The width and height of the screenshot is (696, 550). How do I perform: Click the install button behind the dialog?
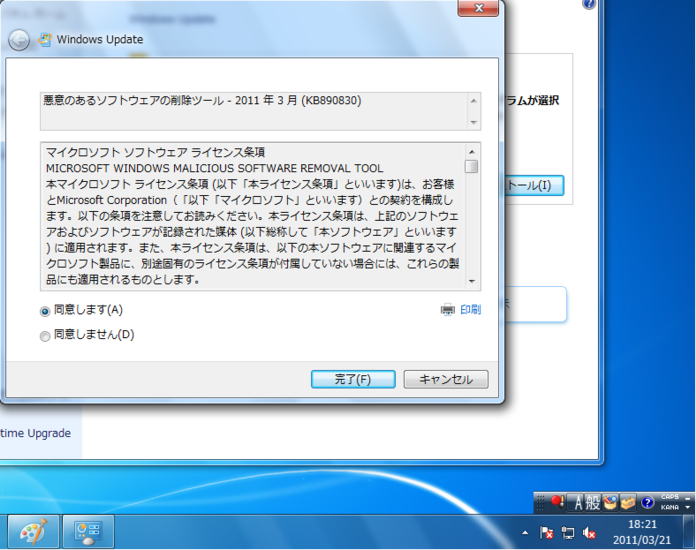[534, 186]
